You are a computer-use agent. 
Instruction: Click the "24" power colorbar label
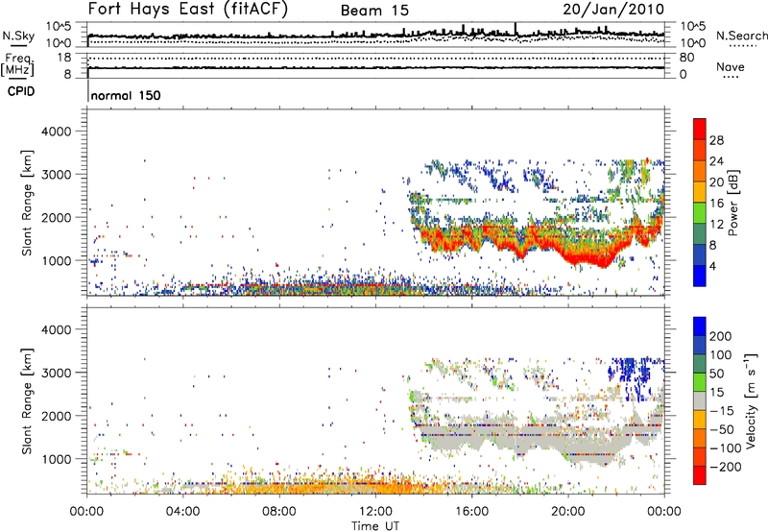(x=716, y=161)
